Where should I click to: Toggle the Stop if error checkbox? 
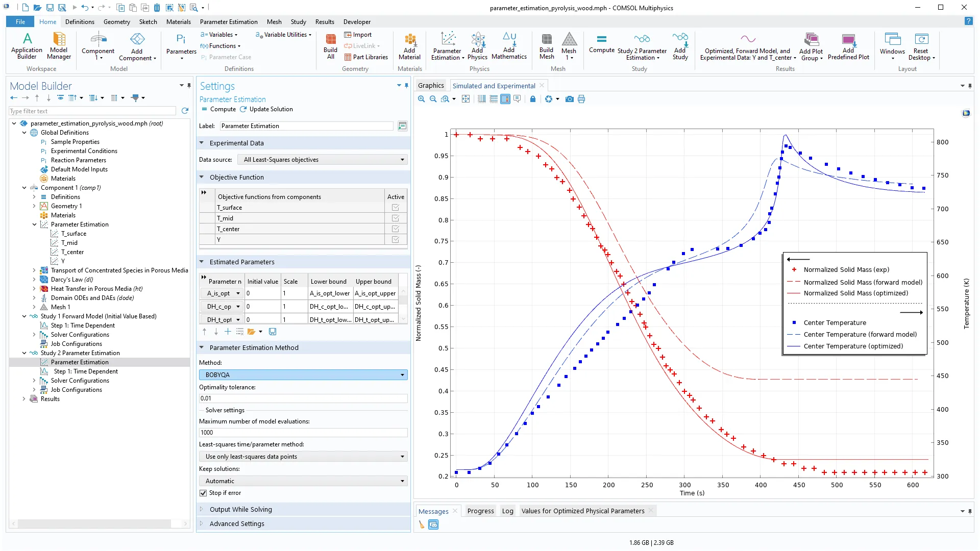(203, 493)
